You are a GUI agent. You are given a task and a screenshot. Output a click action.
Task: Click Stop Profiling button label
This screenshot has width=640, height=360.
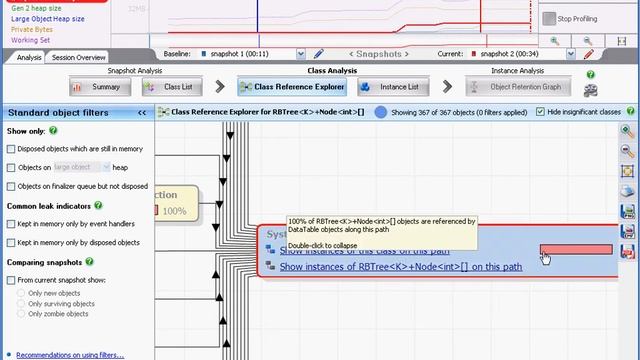click(x=577, y=19)
